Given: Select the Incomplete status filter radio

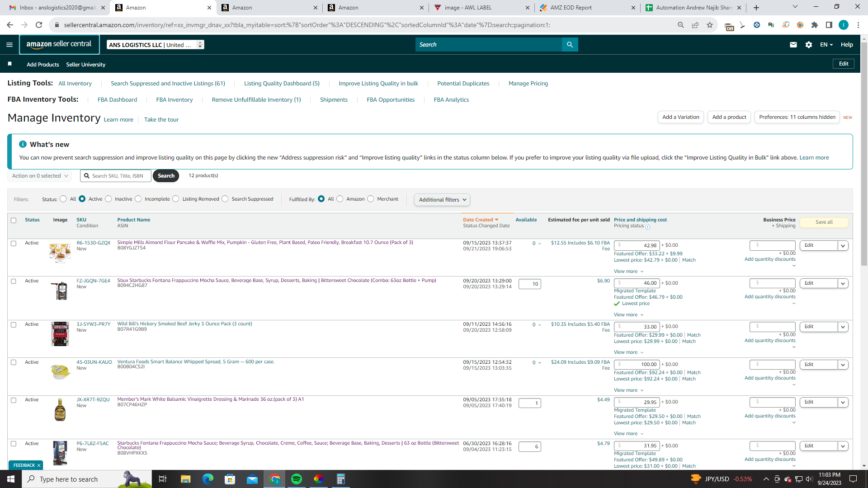Looking at the screenshot, I should pos(138,199).
